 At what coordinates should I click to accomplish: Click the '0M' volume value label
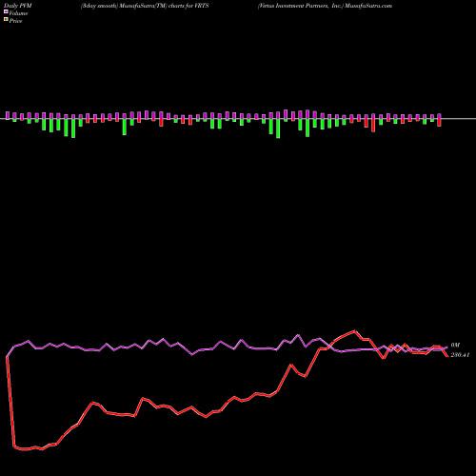(x=455, y=346)
